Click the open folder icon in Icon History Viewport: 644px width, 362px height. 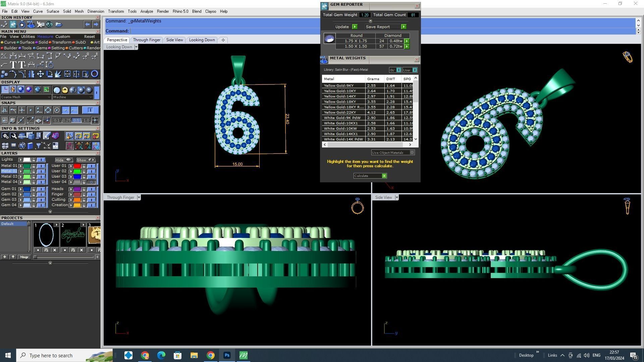58,24
